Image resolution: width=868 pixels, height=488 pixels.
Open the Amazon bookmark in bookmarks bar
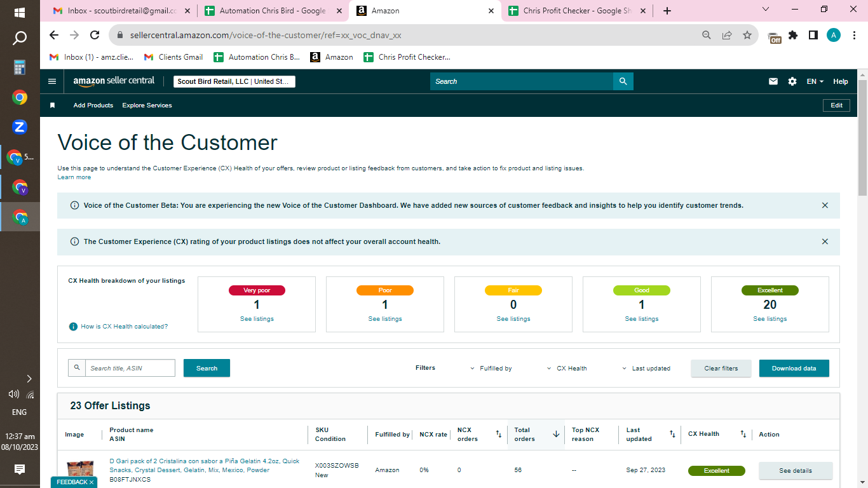click(x=332, y=57)
